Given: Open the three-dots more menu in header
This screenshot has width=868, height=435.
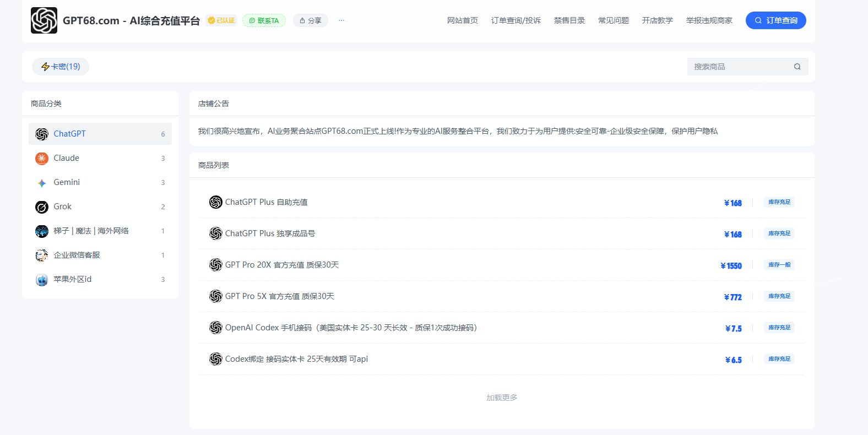Looking at the screenshot, I should click(341, 20).
